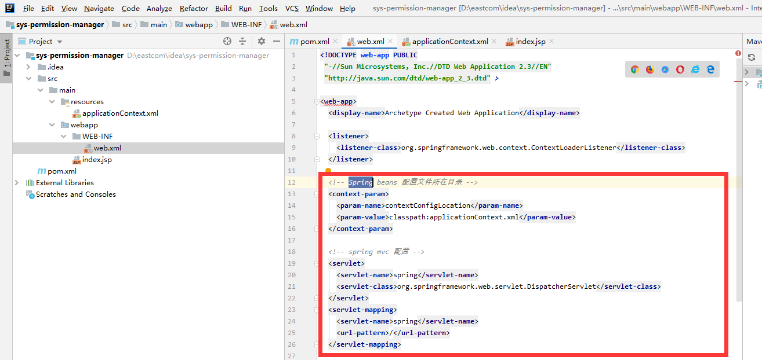Switch to the index.jsp editor tab
Viewport: 762px width, 360px height.
click(530, 41)
